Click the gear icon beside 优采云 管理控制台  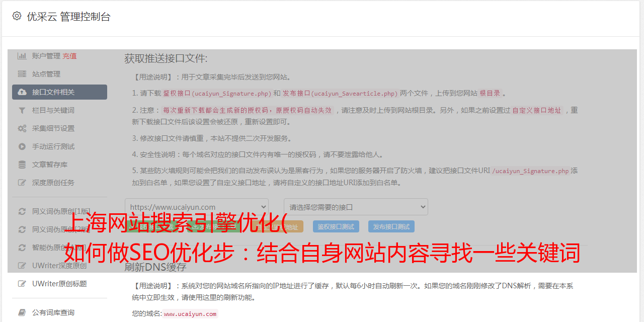point(17,16)
